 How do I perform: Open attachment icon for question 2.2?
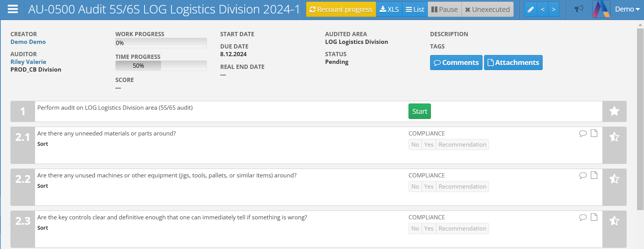pos(594,175)
